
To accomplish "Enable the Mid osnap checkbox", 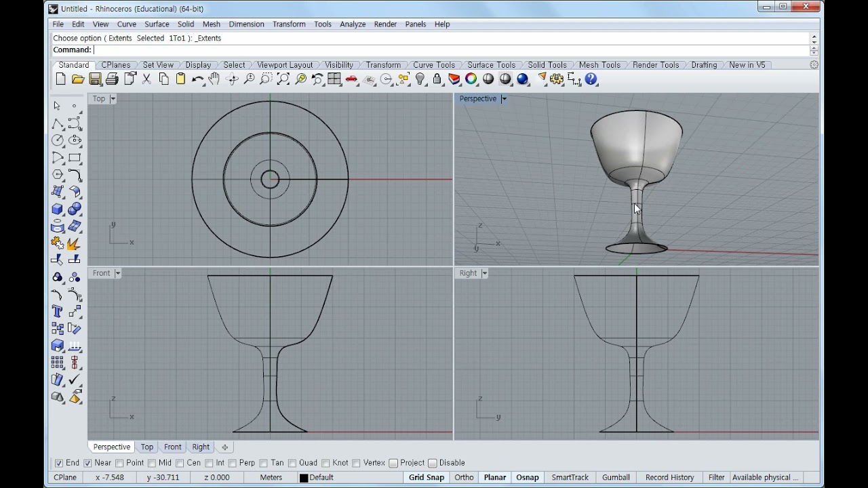I will click(x=152, y=463).
